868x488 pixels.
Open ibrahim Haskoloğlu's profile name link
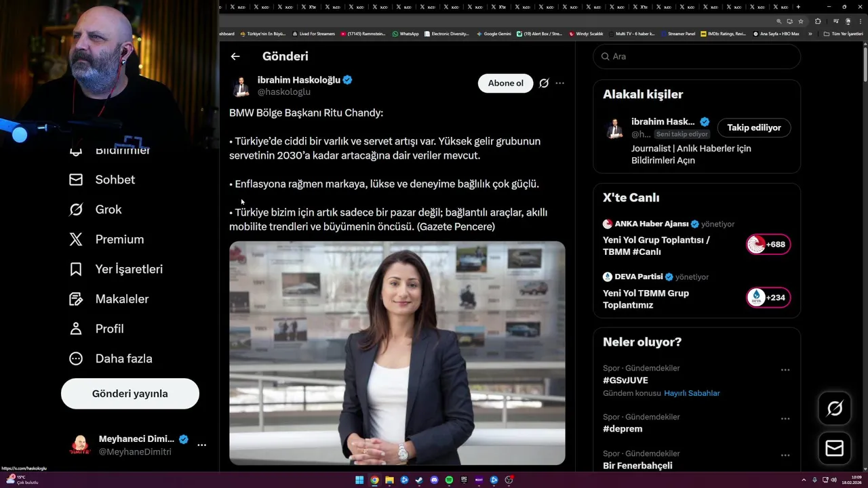pyautogui.click(x=298, y=80)
